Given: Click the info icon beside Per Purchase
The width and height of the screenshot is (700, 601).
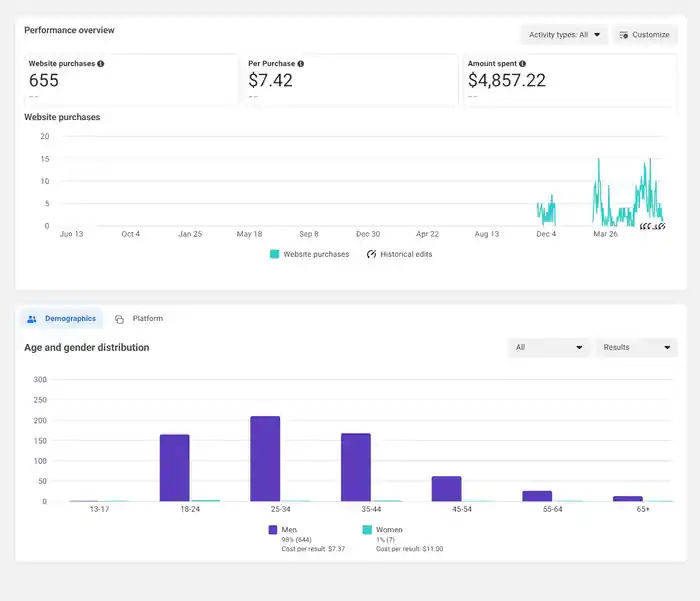Looking at the screenshot, I should pyautogui.click(x=301, y=64).
